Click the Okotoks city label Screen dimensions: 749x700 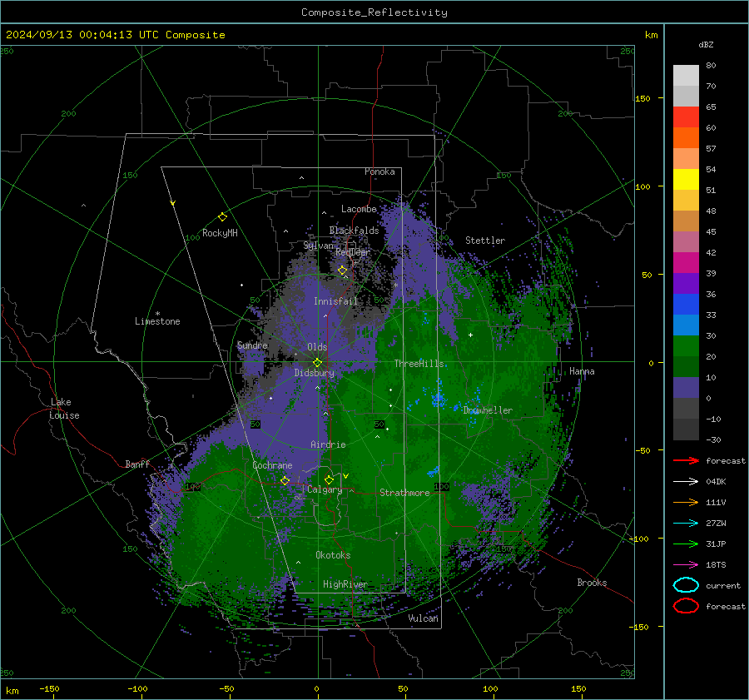333,555
